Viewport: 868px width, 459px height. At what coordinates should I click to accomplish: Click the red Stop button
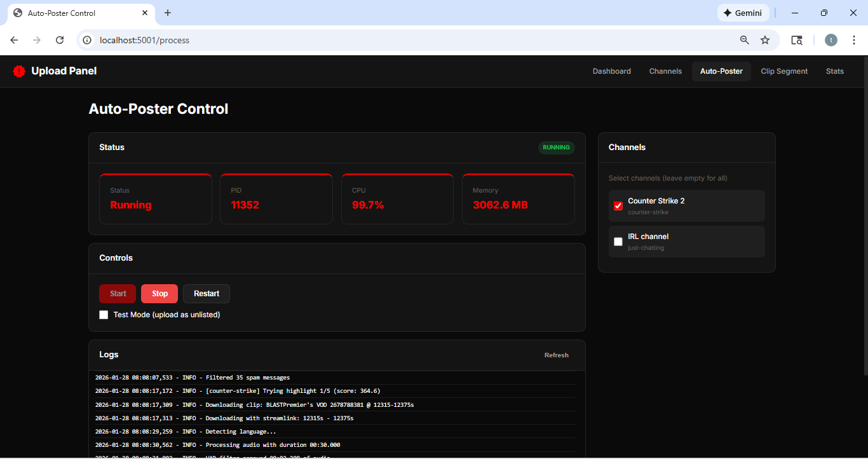click(159, 294)
